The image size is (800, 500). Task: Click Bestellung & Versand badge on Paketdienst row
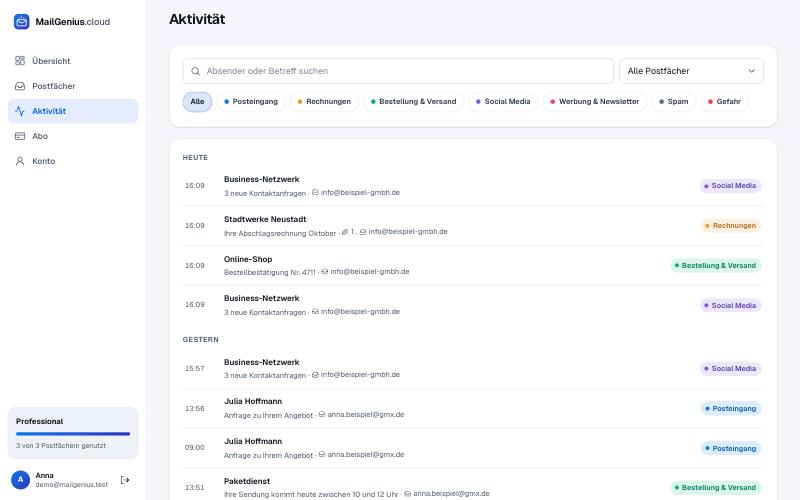(x=715, y=487)
